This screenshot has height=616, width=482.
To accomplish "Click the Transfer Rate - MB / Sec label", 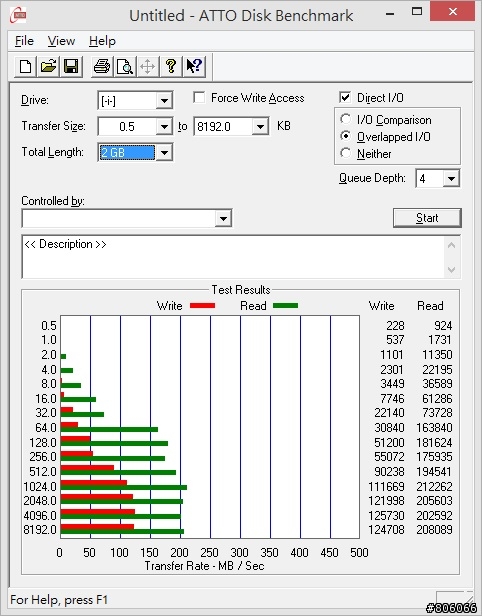I will 204,566.
